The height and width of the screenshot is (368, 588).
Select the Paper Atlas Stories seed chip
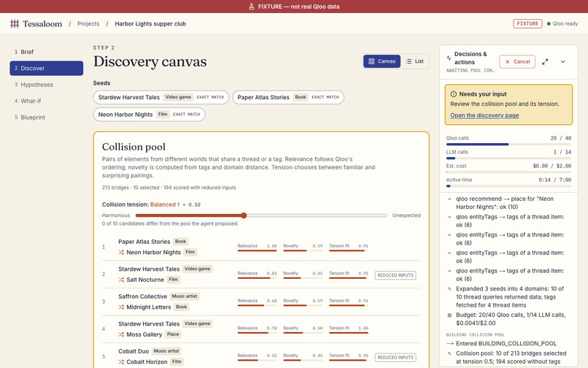(288, 97)
